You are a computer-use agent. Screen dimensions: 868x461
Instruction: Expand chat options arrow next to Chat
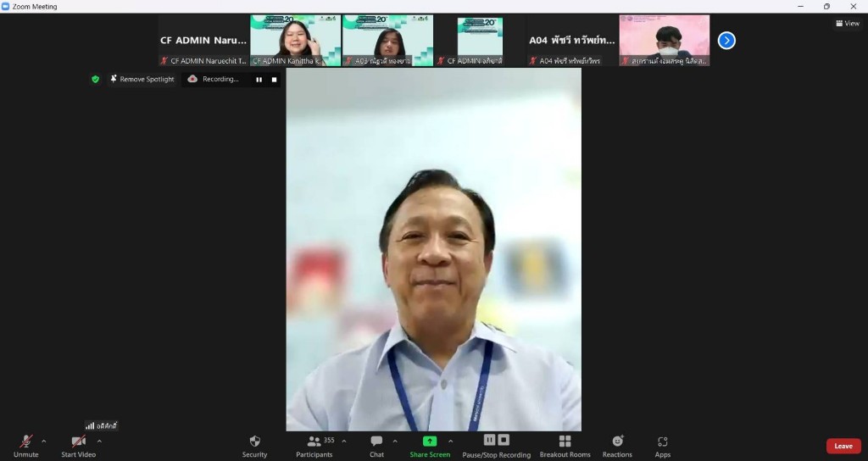pyautogui.click(x=395, y=441)
